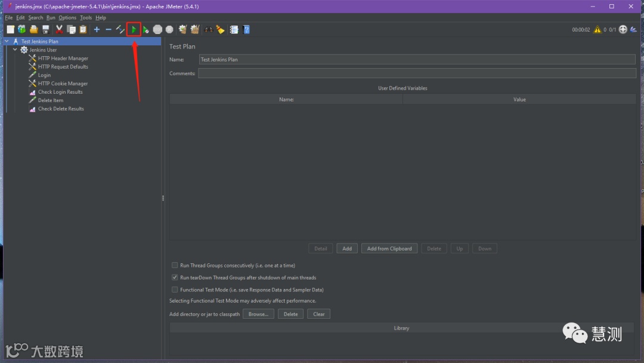Click the Comments input field
This screenshot has width=644, height=363.
click(417, 73)
